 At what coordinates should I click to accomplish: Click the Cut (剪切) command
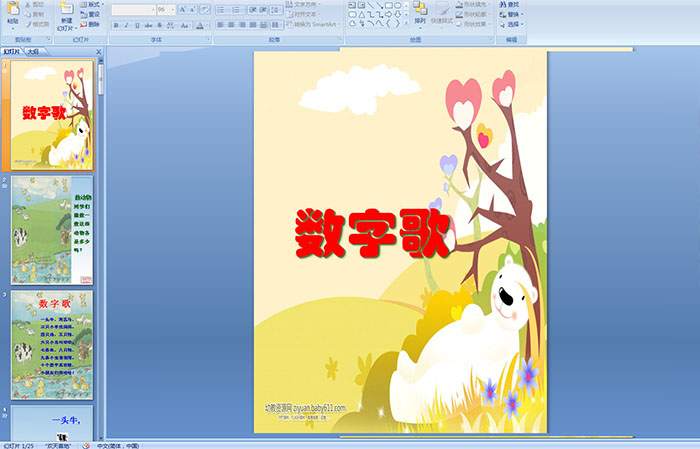point(35,5)
